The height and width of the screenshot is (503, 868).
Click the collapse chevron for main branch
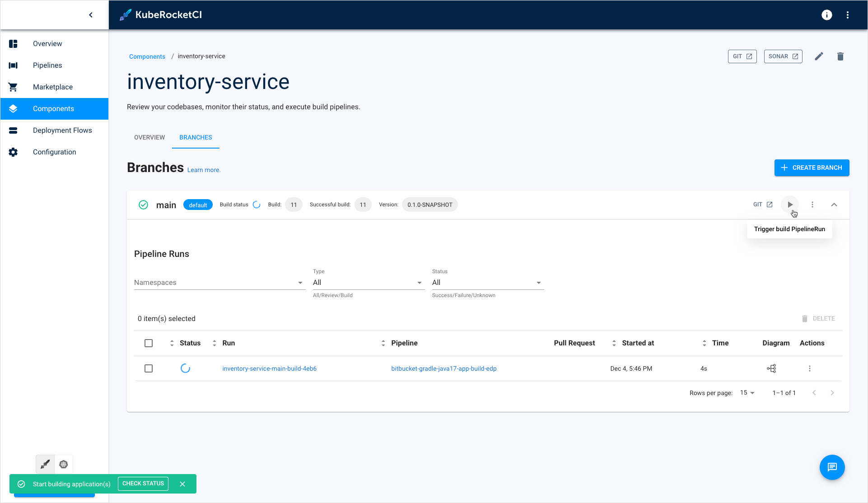834,204
